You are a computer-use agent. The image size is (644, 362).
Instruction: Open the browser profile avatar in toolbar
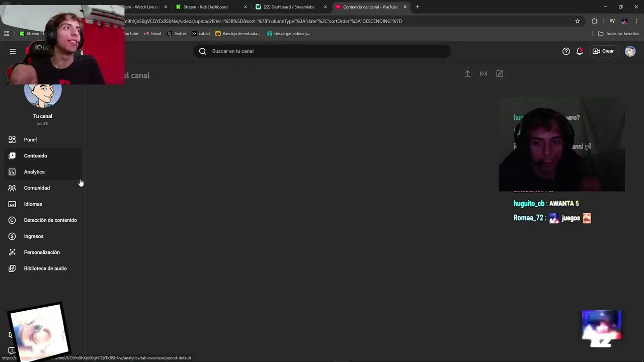point(624,21)
